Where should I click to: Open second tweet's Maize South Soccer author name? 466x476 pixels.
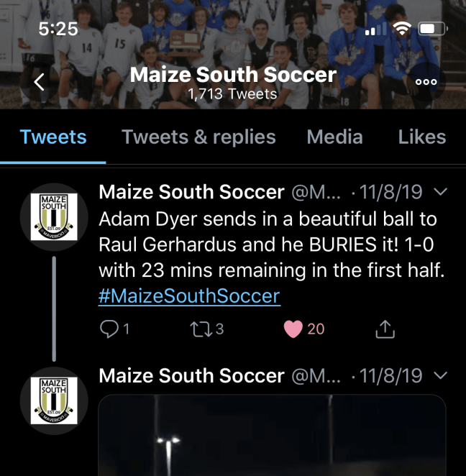191,375
